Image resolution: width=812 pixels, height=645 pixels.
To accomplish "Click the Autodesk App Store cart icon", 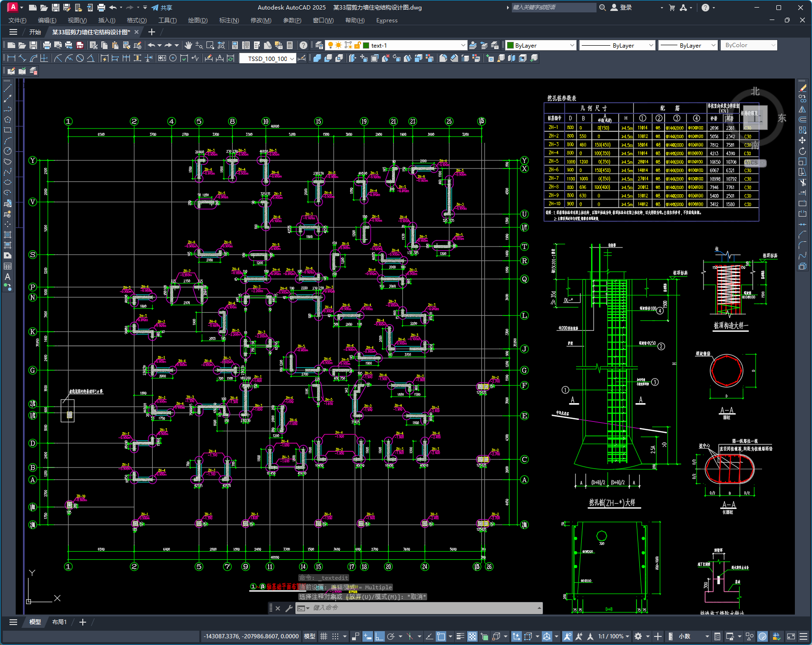I will [x=672, y=8].
